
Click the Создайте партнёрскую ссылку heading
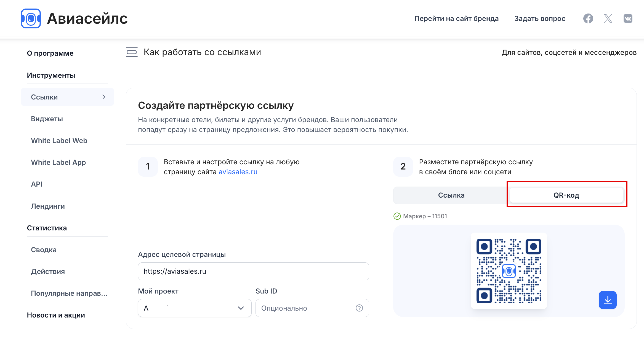click(216, 105)
